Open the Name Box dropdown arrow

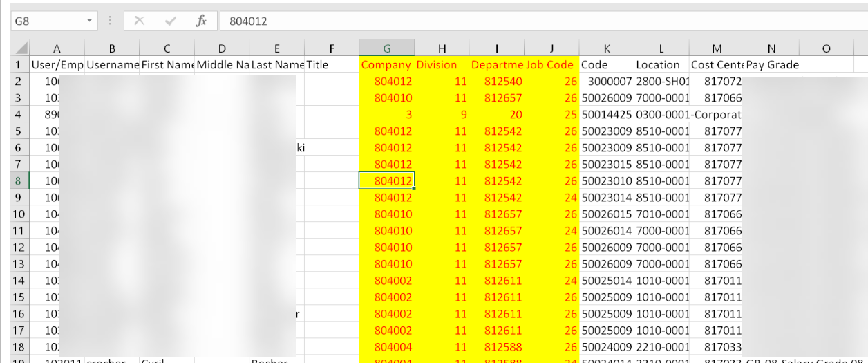coord(90,21)
